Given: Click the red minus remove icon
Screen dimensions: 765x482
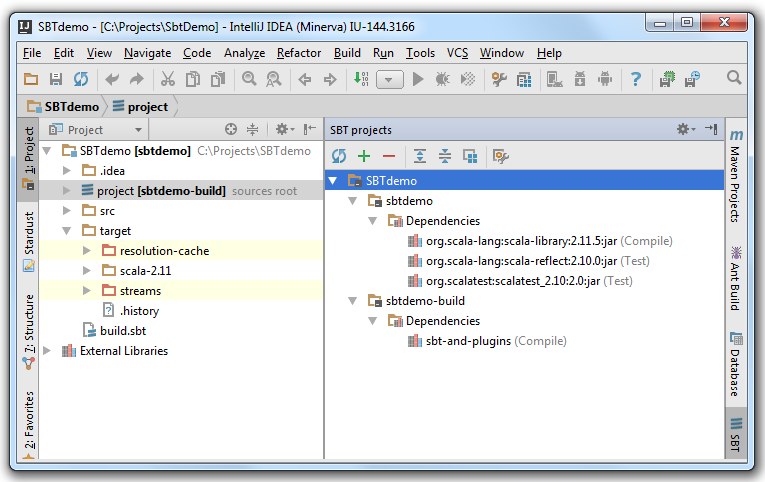Looking at the screenshot, I should point(388,156).
